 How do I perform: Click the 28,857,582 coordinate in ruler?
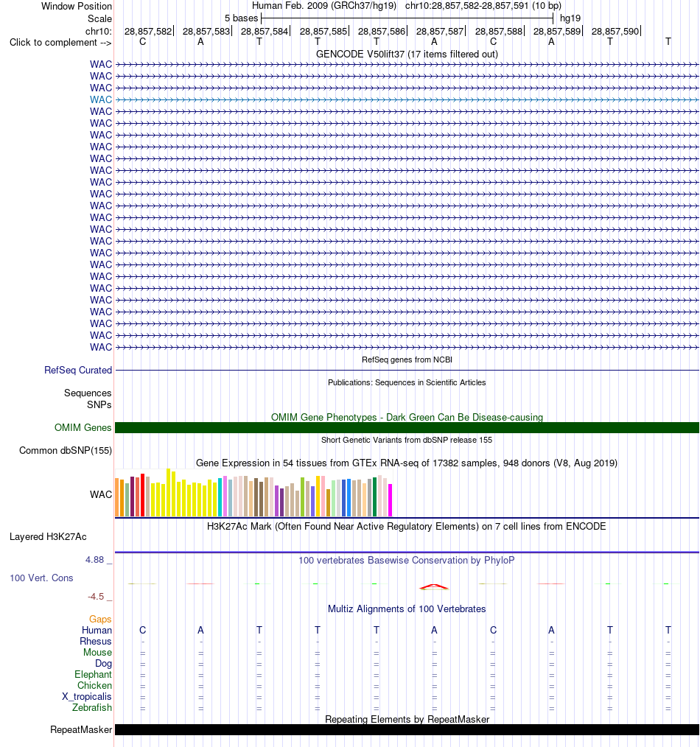(148, 32)
